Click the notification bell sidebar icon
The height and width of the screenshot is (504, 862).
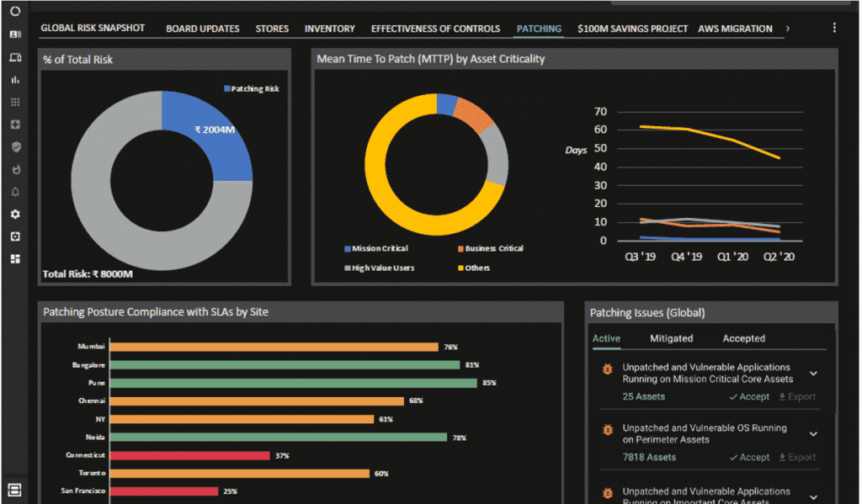point(15,192)
